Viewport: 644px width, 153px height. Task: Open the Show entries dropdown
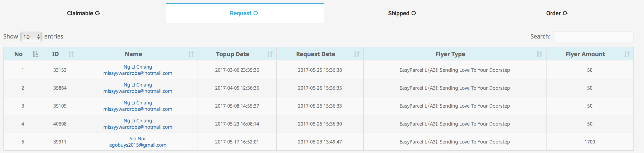pyautogui.click(x=31, y=37)
